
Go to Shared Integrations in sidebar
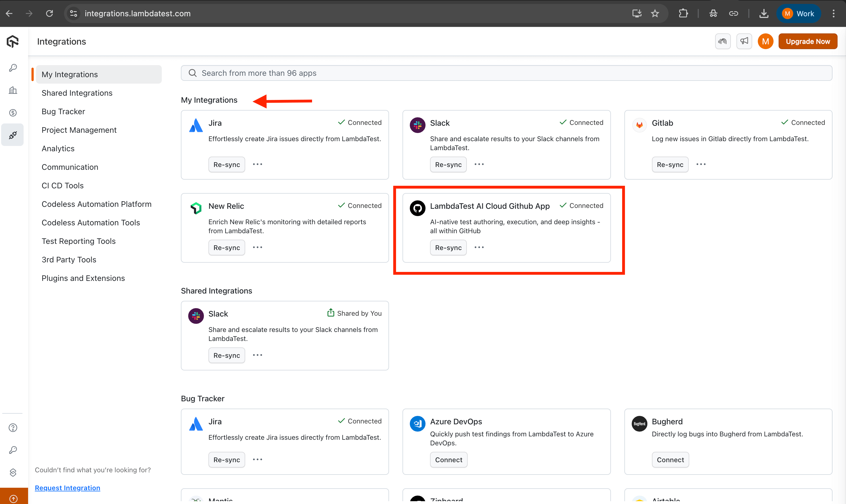tap(77, 93)
